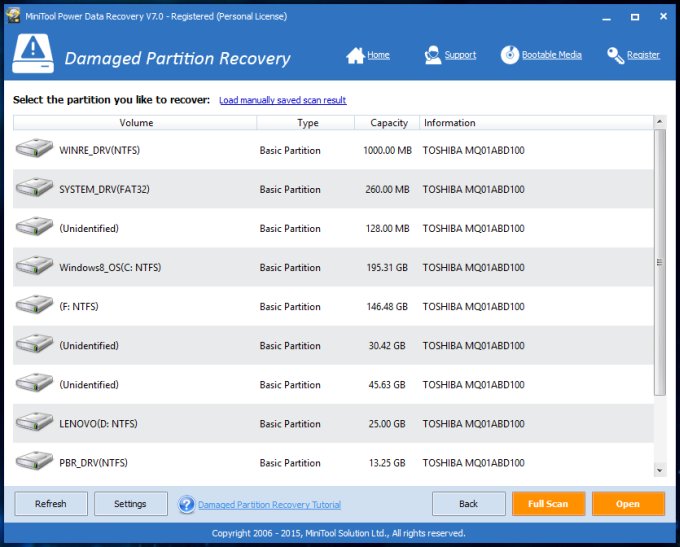This screenshot has height=547, width=680.
Task: Click the drive icon for SYSTEM_DRV(FAT32)
Action: (x=34, y=187)
